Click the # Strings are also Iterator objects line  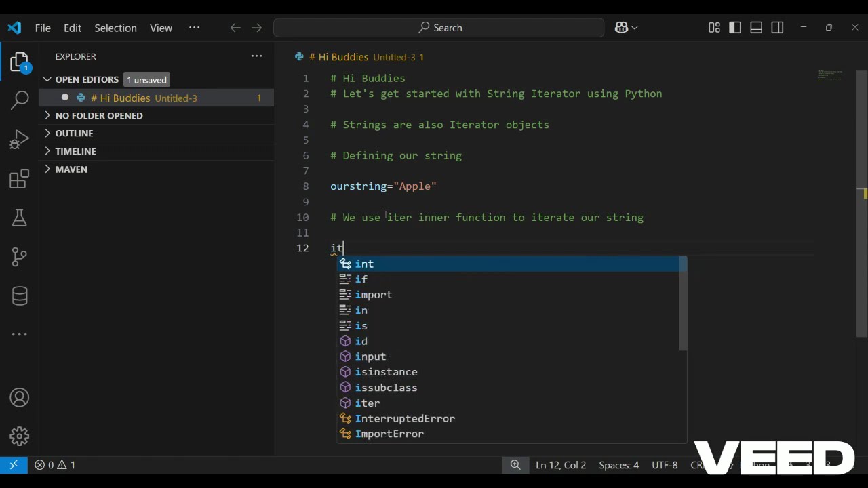pyautogui.click(x=439, y=125)
